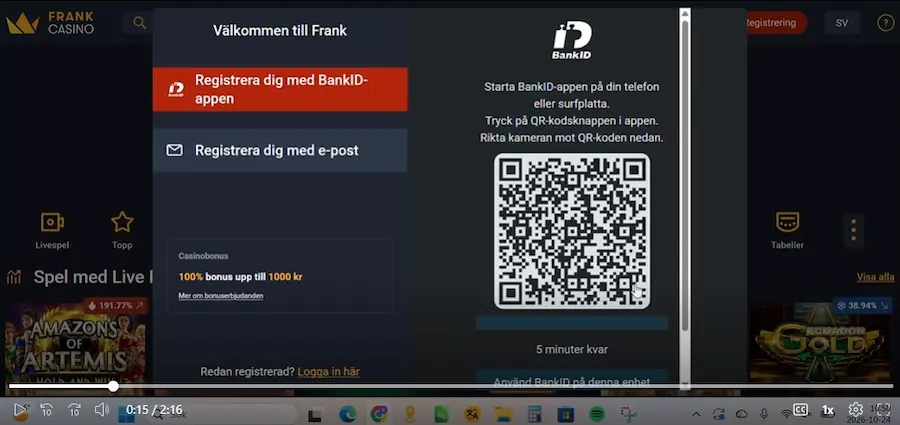Click the Visa alla link
Screen dimensions: 900x425
click(x=875, y=277)
